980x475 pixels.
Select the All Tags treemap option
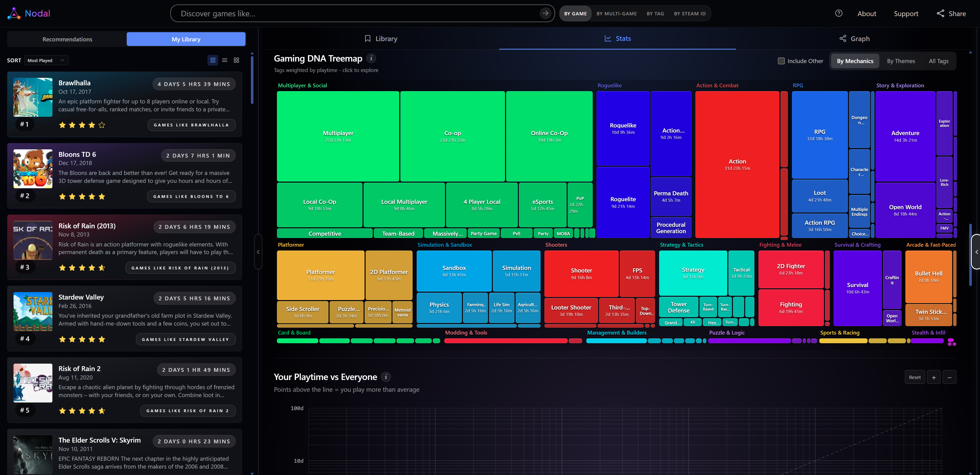(938, 61)
